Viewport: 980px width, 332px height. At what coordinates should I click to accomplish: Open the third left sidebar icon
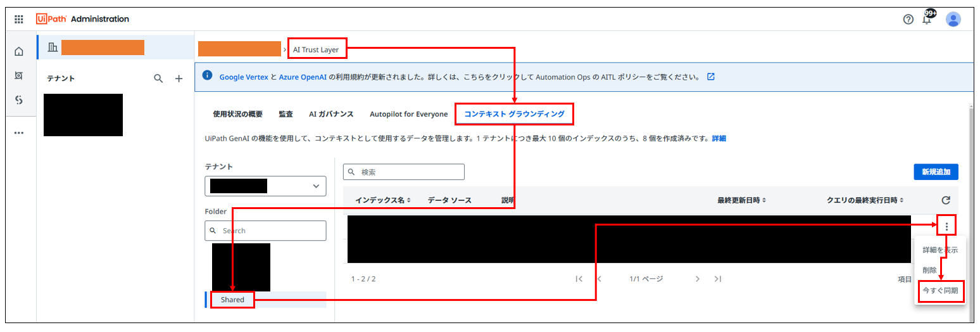point(19,100)
